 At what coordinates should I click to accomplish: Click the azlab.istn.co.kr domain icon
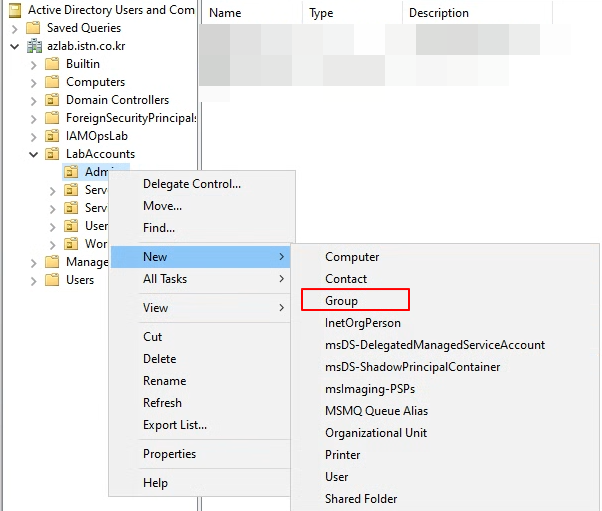(x=34, y=46)
